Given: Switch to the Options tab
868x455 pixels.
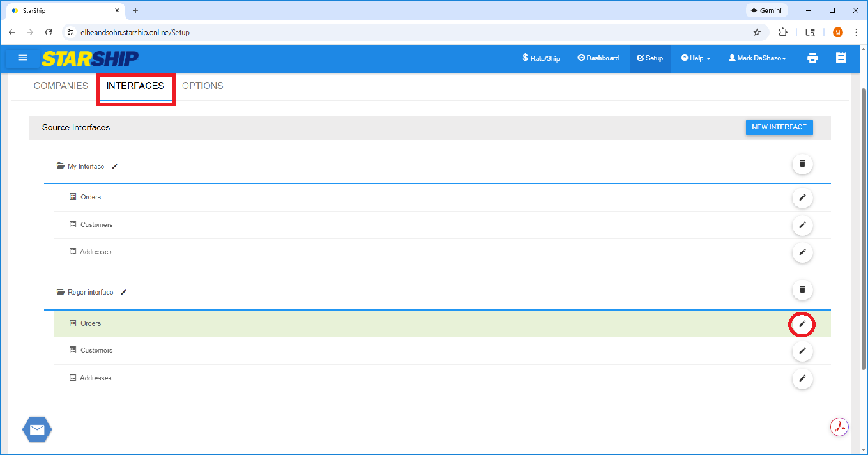Looking at the screenshot, I should click(202, 86).
